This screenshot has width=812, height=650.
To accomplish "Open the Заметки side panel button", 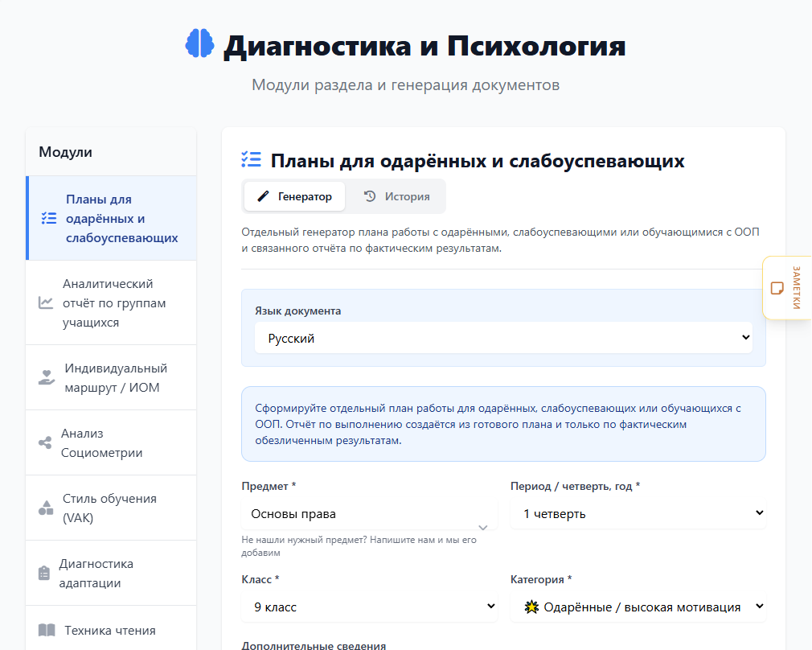I will [x=787, y=288].
